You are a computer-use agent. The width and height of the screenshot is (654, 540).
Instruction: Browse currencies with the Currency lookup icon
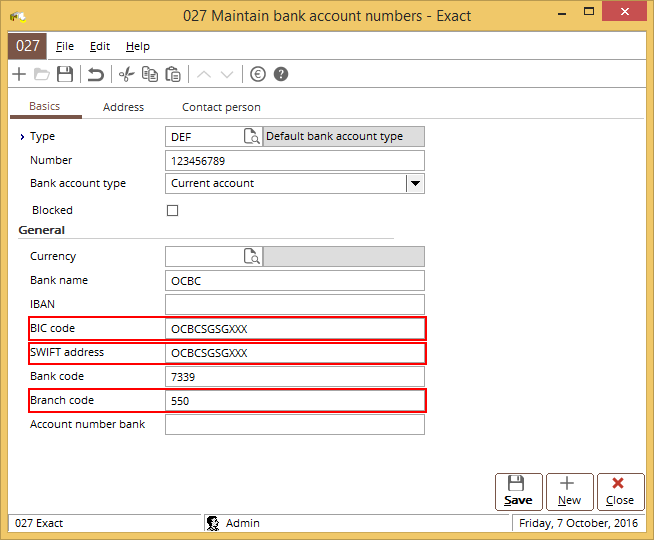pyautogui.click(x=252, y=257)
